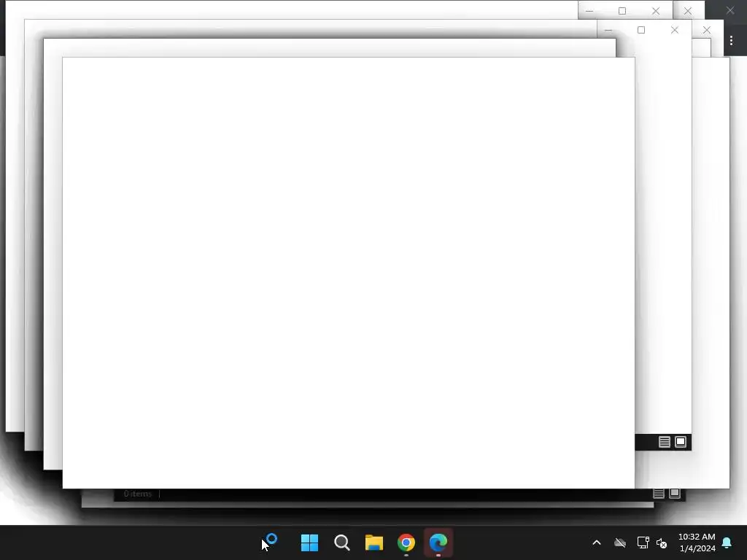This screenshot has width=747, height=560.
Task: Click the muted volume tray icon
Action: point(662,542)
